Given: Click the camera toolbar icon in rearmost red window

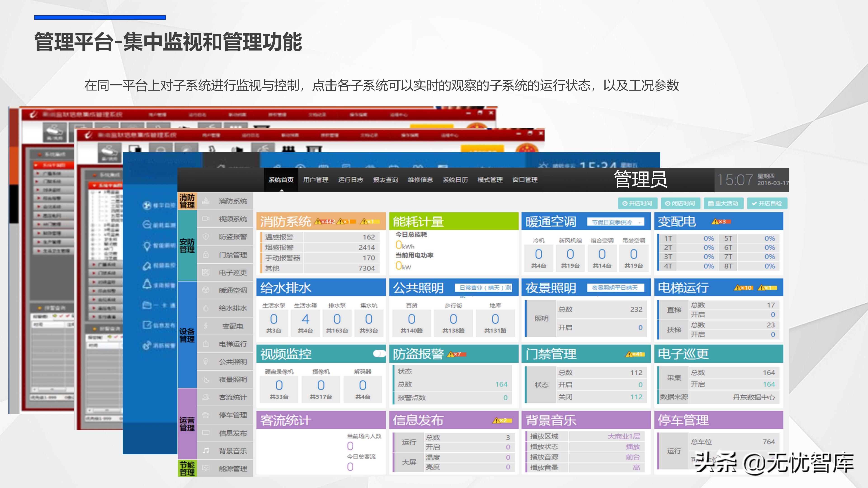Looking at the screenshot, I should pos(54,132).
